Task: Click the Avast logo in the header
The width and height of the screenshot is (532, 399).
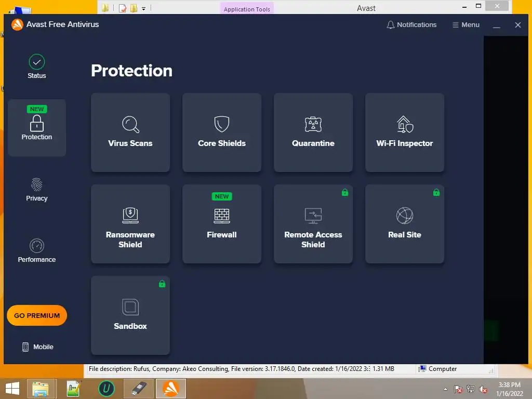Action: (17, 24)
